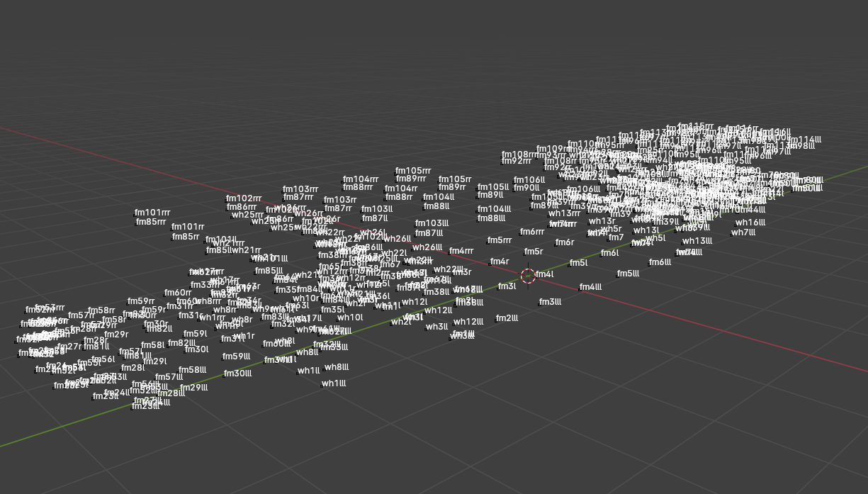Select the empty labeled fm2lll
The height and width of the screenshot is (494, 868).
click(507, 318)
